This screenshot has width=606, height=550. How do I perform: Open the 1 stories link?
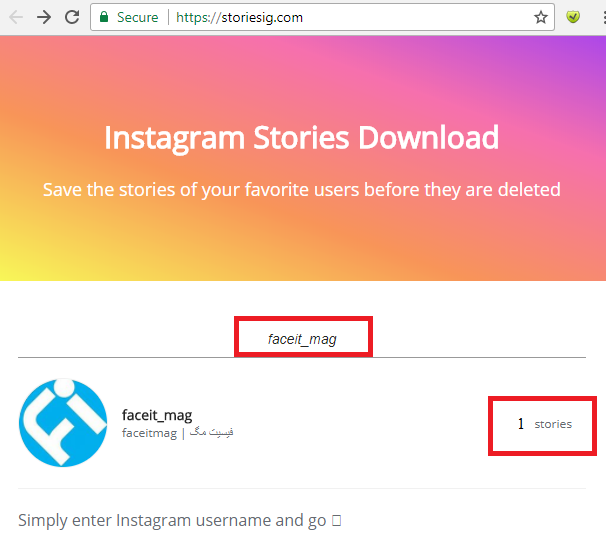(x=545, y=424)
